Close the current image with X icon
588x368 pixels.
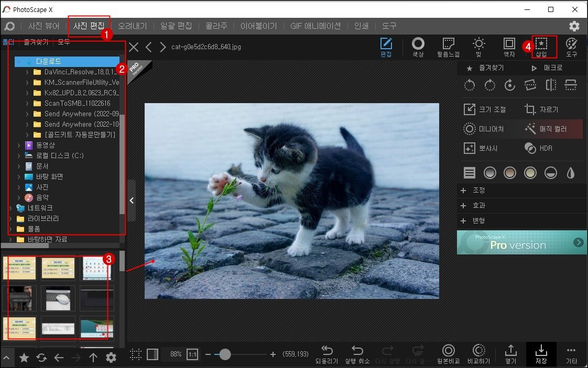(134, 47)
